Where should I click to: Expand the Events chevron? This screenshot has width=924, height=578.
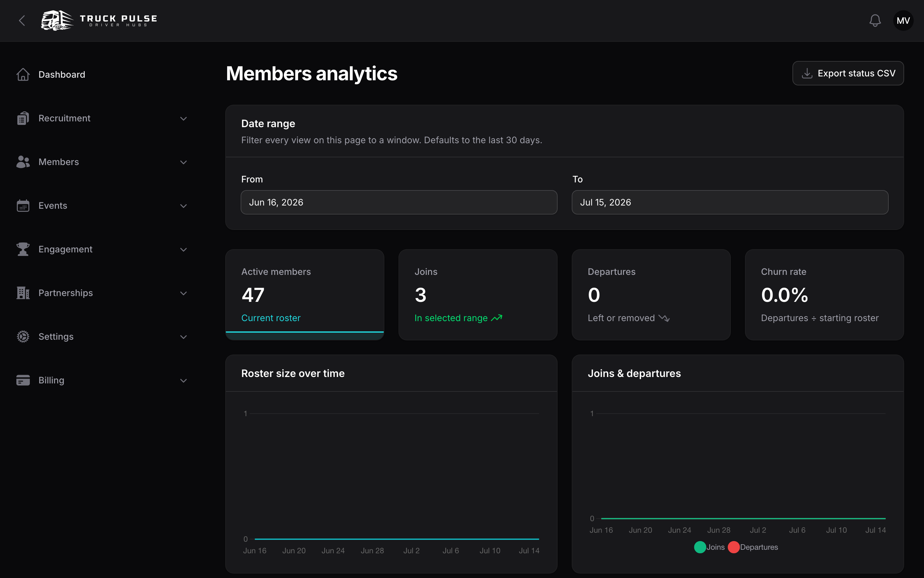(183, 206)
